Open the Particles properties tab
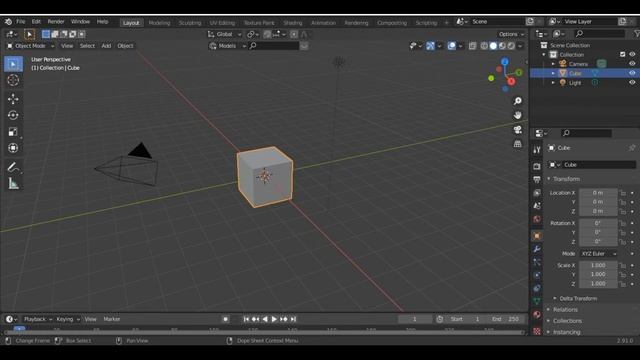Viewport: 640px width, 360px height. pos(537,262)
